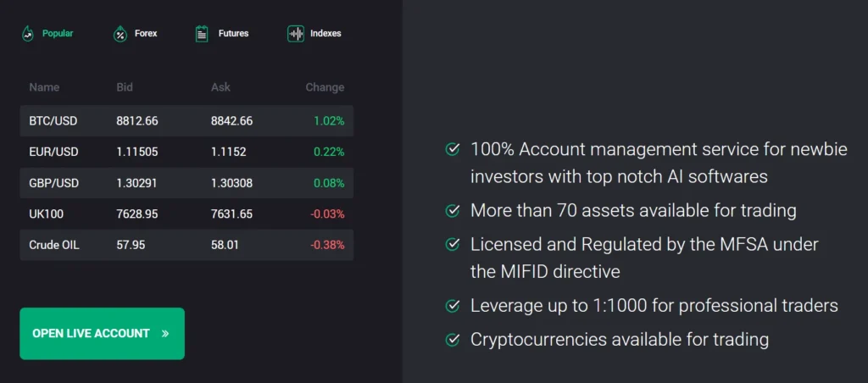
Task: Click checkmark icon beside Account management service
Action: [x=453, y=150]
